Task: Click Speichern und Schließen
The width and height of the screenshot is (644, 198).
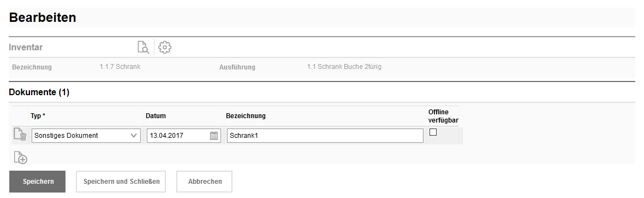Action: pos(121,182)
